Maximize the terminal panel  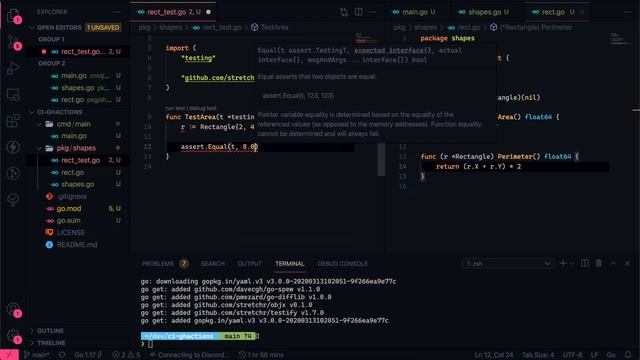[x=613, y=263]
